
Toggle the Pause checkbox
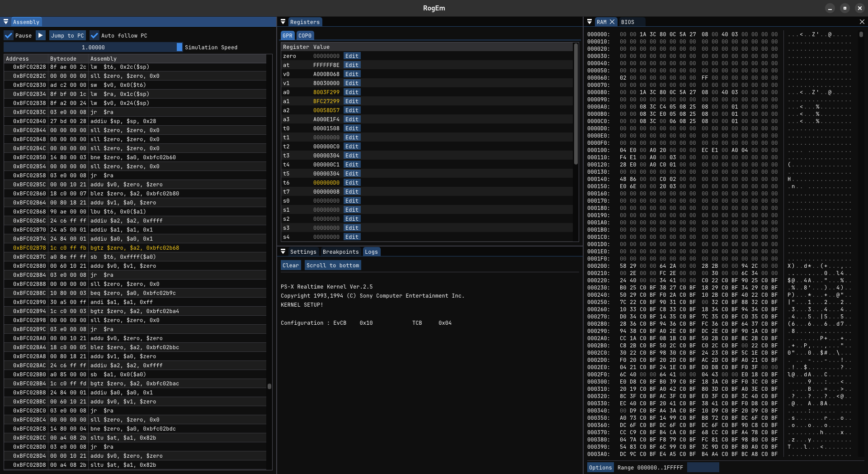click(9, 35)
